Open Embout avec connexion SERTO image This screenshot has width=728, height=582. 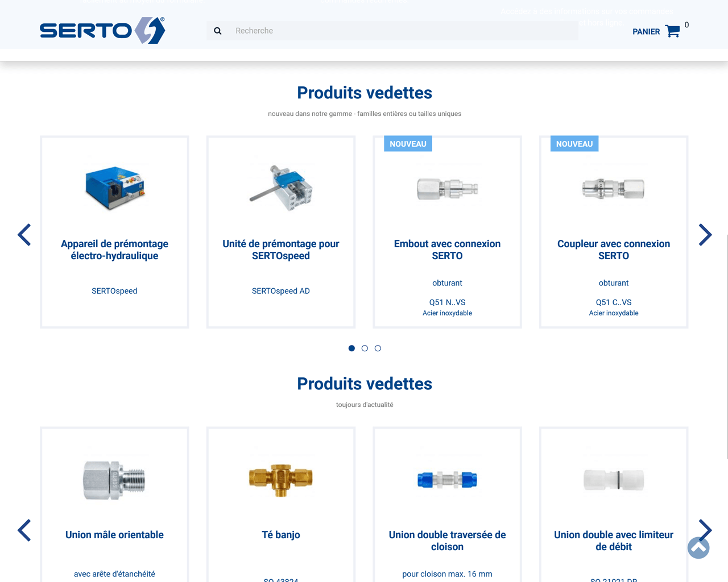(448, 189)
